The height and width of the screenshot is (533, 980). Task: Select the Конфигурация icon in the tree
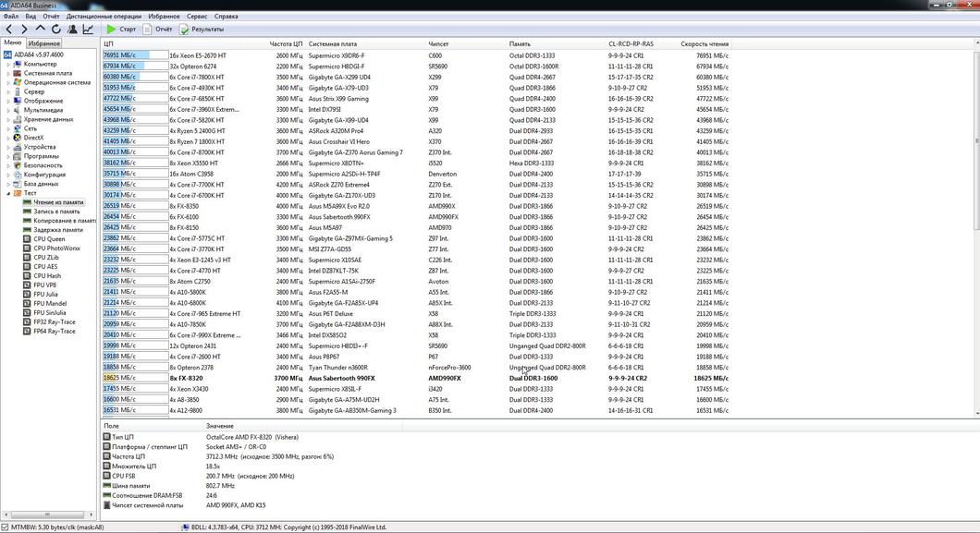point(18,175)
